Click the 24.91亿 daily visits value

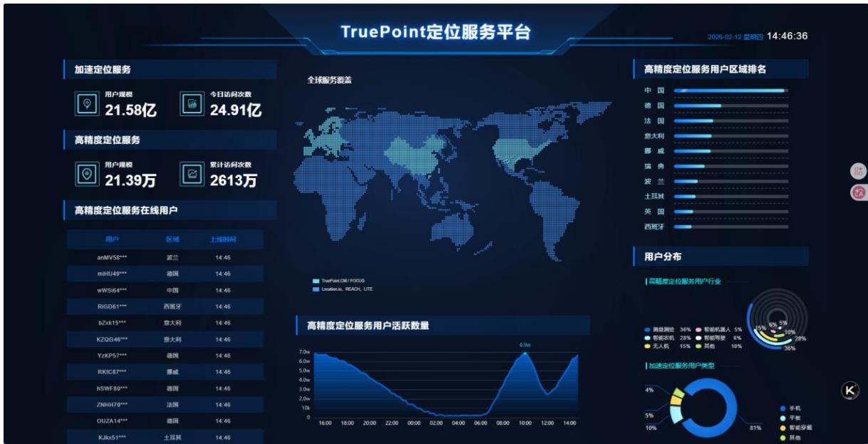236,110
